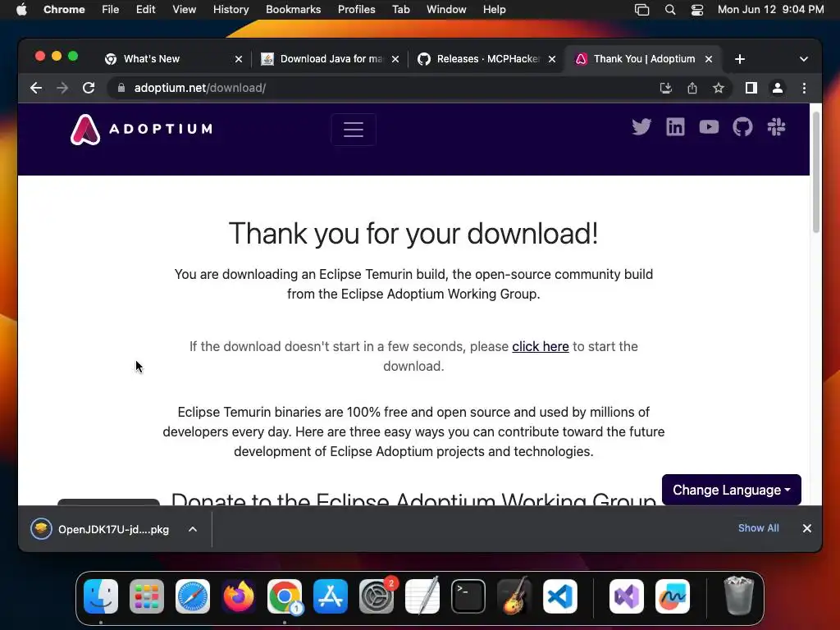
Task: Open Change Language dropdown
Action: pos(731,490)
